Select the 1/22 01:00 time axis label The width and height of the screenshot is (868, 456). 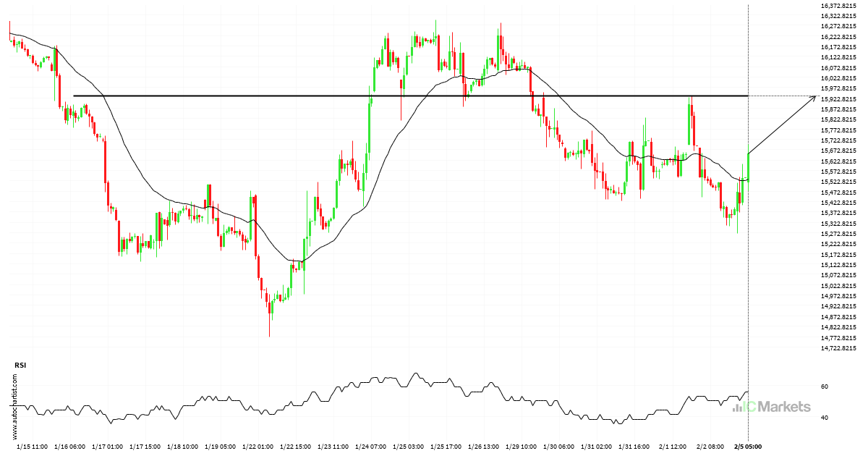click(259, 447)
